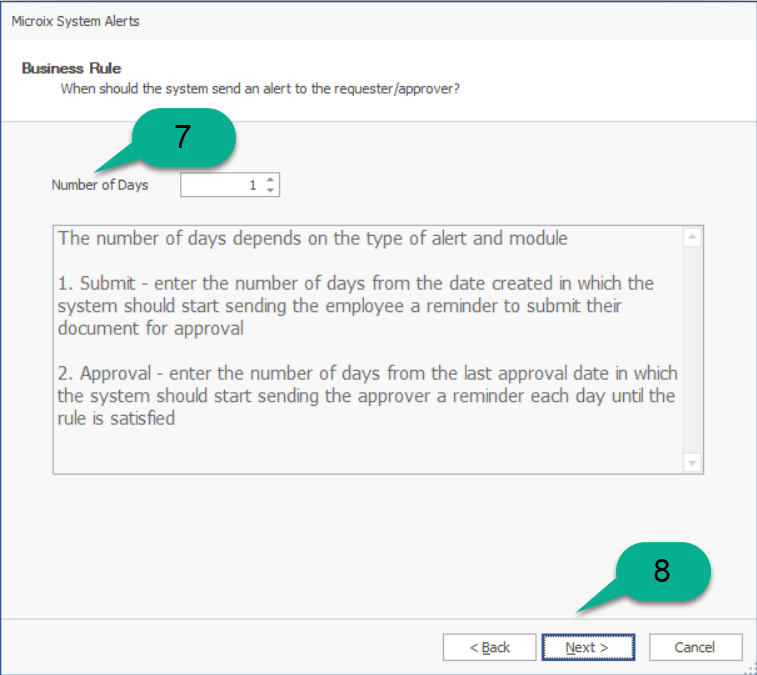Decrease Number of Days with down arrow
757x675 pixels.
(x=270, y=190)
